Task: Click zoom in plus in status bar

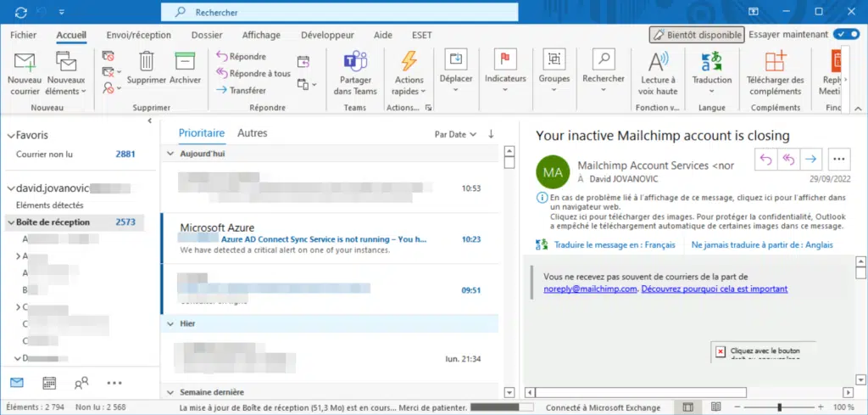Action: tap(821, 407)
